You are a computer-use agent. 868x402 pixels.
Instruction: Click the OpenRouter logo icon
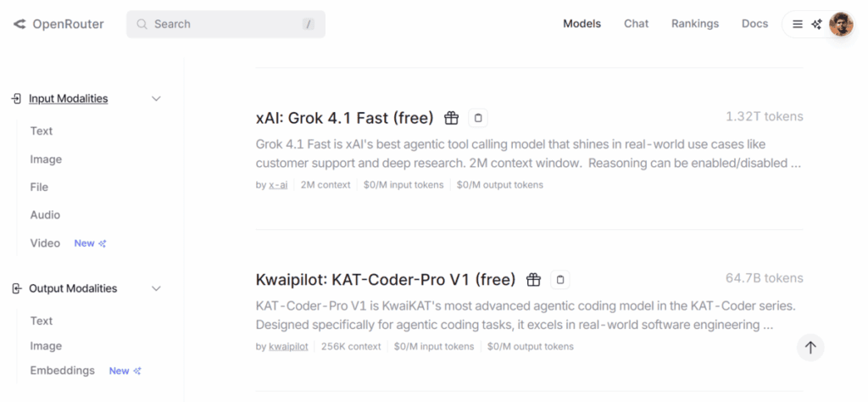(19, 24)
